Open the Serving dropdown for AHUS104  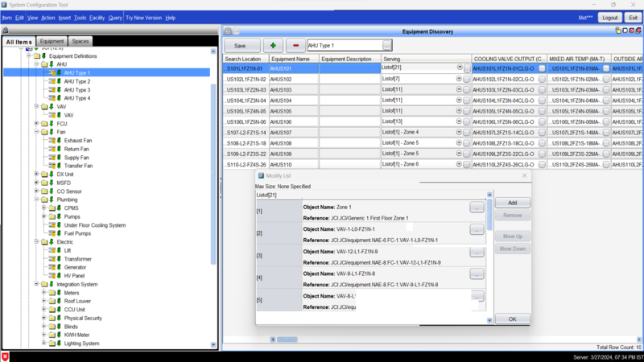pyautogui.click(x=460, y=101)
